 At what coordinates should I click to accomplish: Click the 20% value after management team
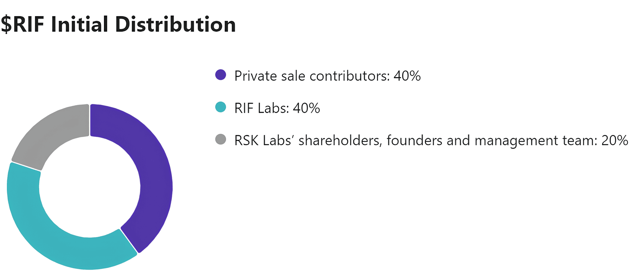click(615, 140)
